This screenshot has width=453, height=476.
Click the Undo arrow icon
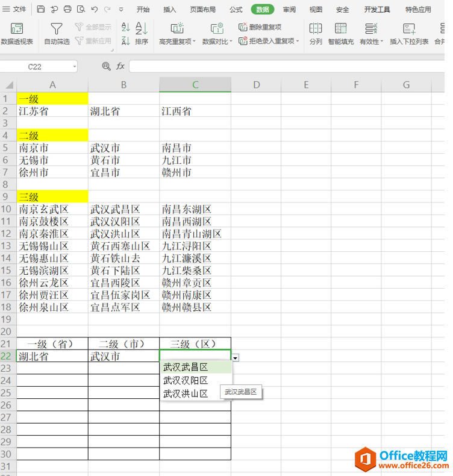coord(95,10)
